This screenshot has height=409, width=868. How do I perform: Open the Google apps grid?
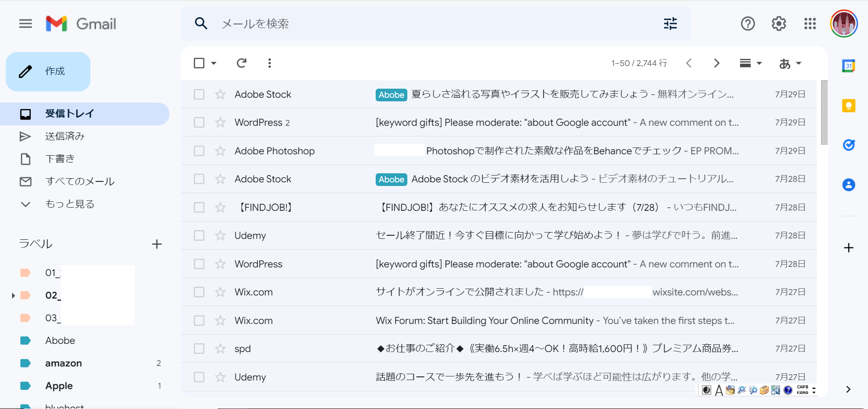[810, 24]
